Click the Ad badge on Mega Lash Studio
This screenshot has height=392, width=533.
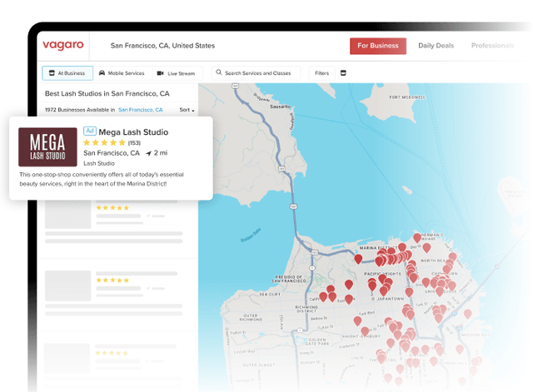(90, 131)
